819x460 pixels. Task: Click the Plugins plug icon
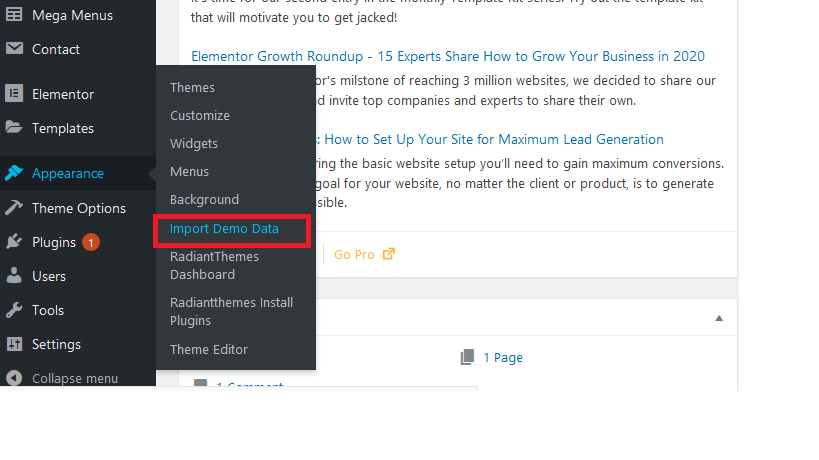point(14,242)
